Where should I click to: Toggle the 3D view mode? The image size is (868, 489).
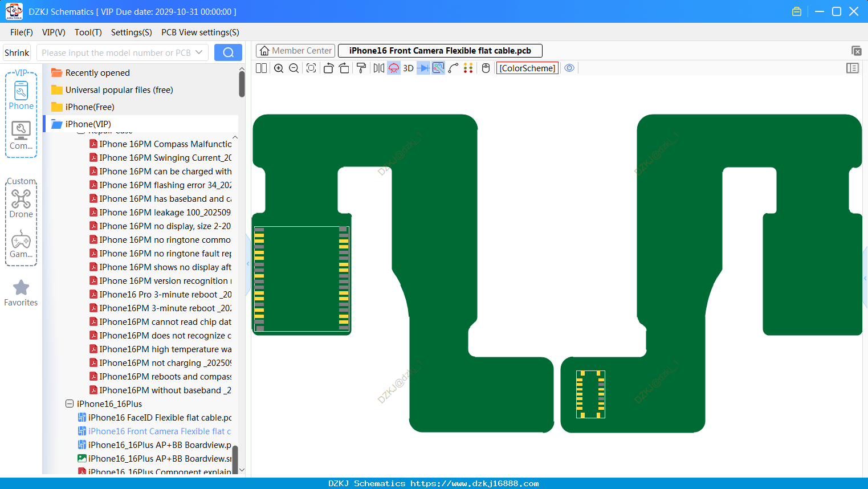pos(408,68)
